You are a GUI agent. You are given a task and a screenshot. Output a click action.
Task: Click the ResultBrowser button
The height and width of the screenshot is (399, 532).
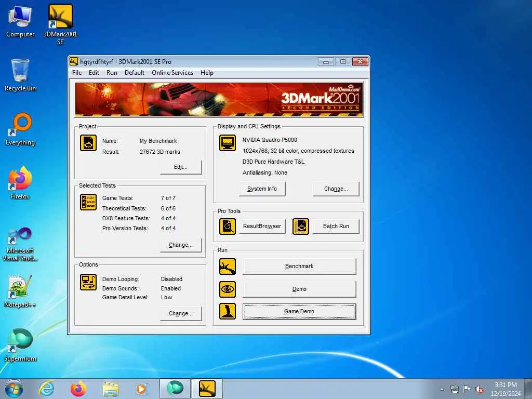[x=262, y=227]
